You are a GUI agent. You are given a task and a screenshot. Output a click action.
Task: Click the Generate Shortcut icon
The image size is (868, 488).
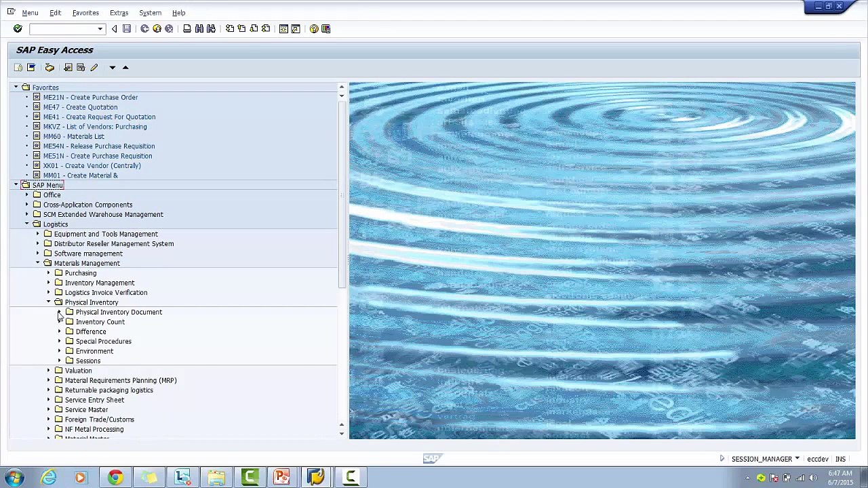point(296,28)
